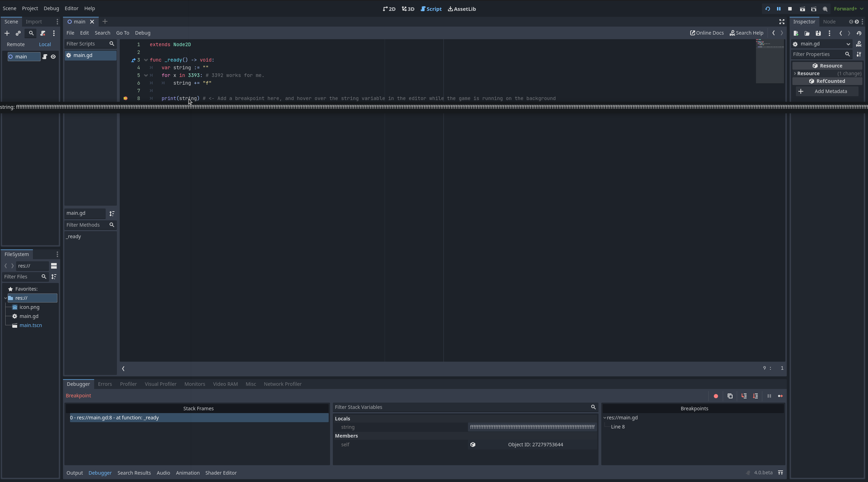Open the script attached to the main node
This screenshot has width=868, height=482.
(45, 57)
